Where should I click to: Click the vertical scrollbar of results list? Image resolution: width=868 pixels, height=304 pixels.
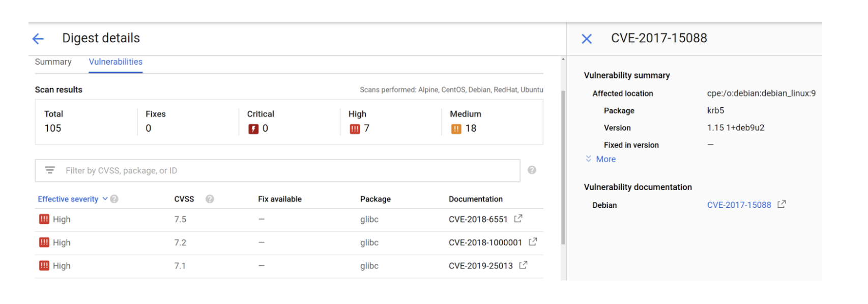(563, 168)
